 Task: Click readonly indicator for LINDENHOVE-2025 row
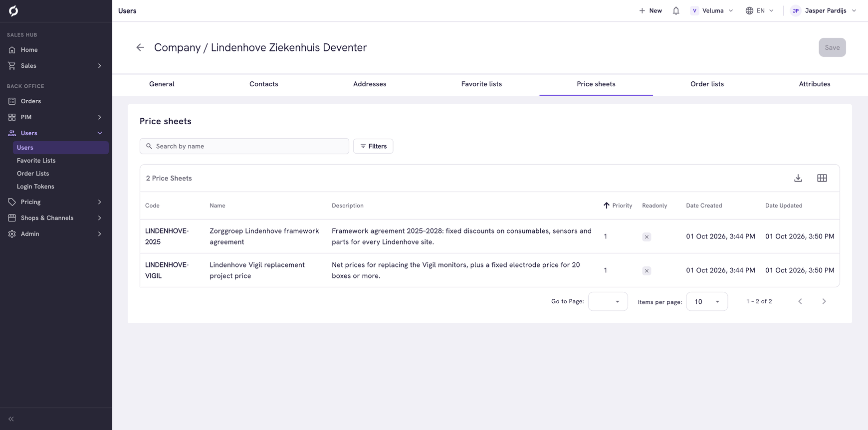pos(647,237)
